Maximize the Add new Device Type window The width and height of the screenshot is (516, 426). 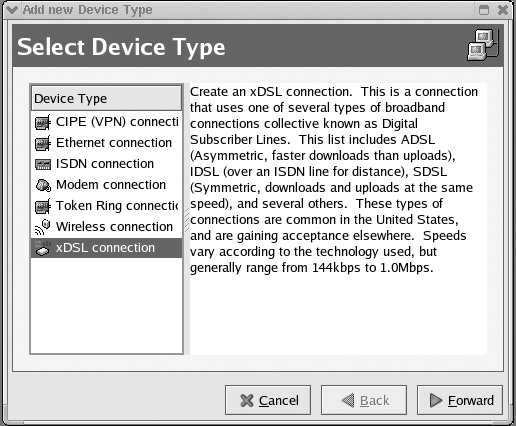(x=484, y=10)
